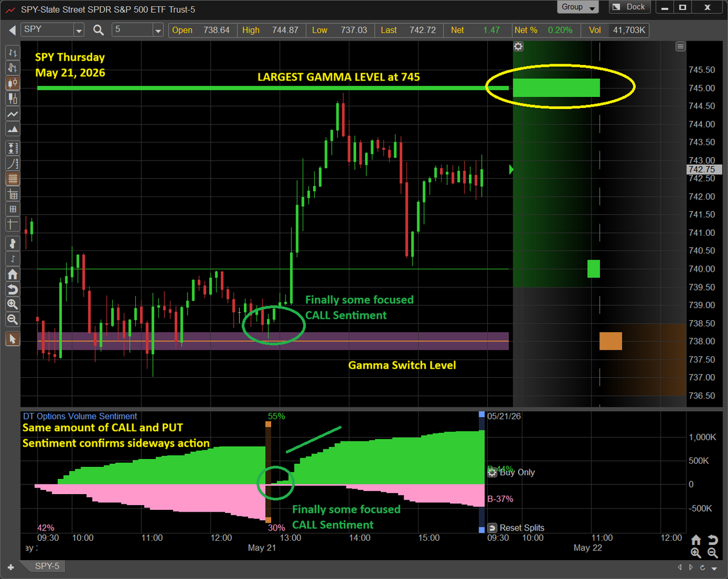Click the DT Options Volume Sentiment title
Viewport: 728px width, 579px height.
tap(80, 416)
